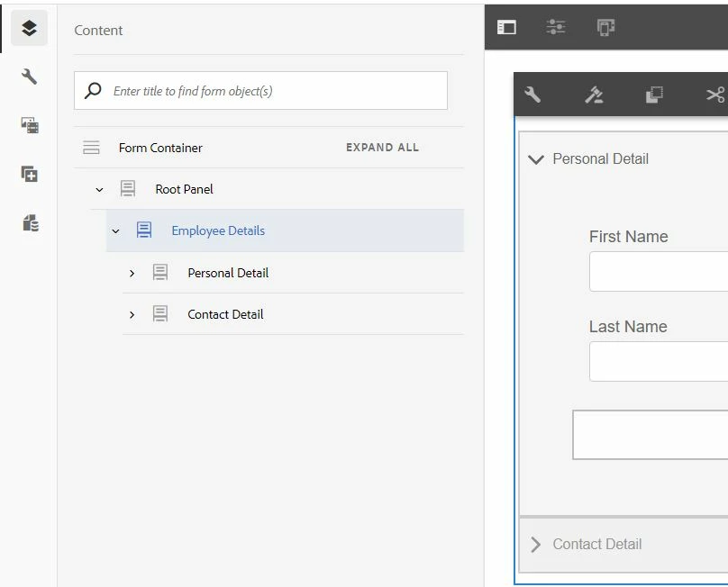Viewport: 728px width, 587px height.
Task: Click the First Name label
Action: tap(628, 237)
